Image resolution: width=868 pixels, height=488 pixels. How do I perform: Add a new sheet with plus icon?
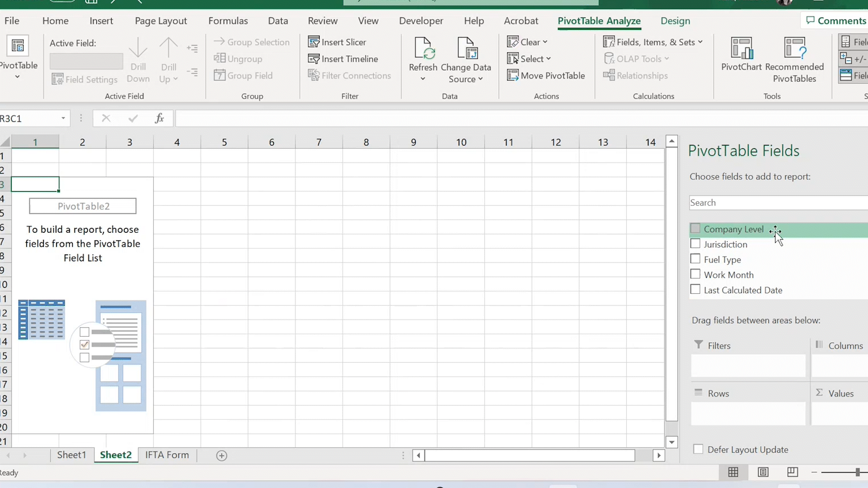pyautogui.click(x=222, y=455)
